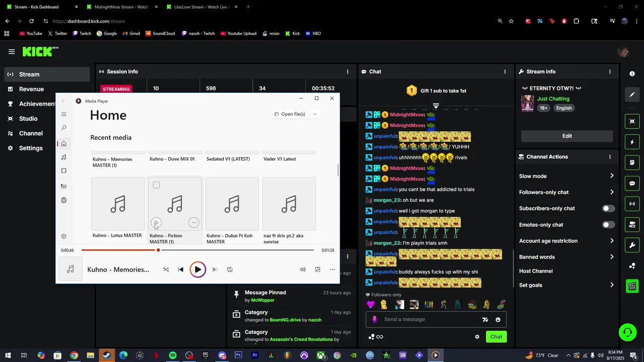Screen dimensions: 644x362
Task: Open chat settings gear icon
Action: pyautogui.click(x=477, y=337)
